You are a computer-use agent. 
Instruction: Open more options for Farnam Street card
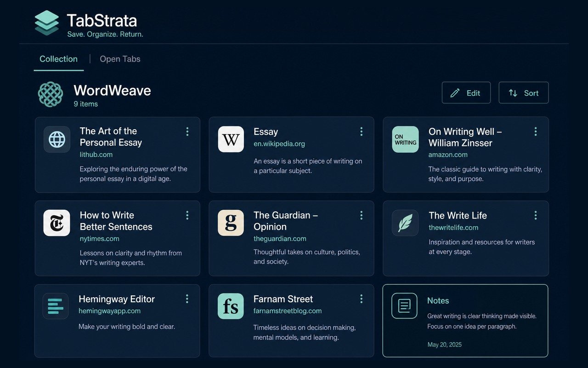361,299
